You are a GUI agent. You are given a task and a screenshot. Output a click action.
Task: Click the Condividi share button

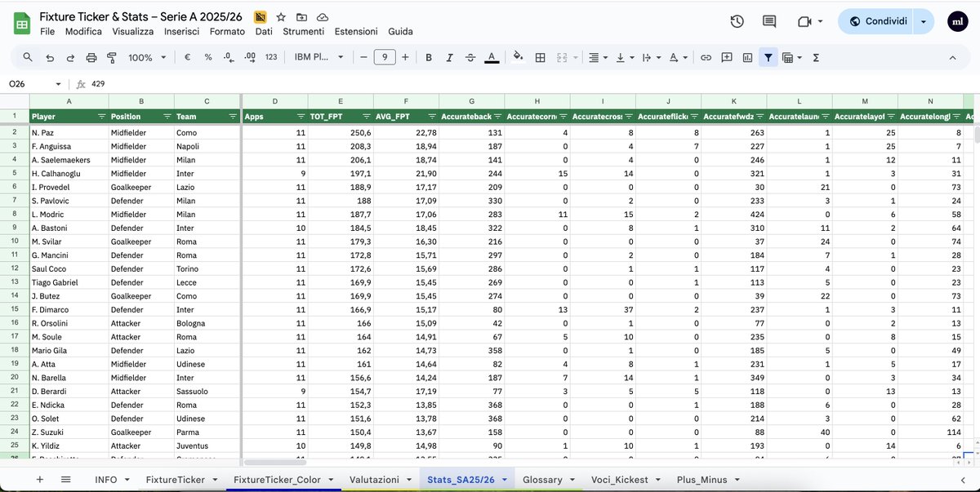point(878,21)
